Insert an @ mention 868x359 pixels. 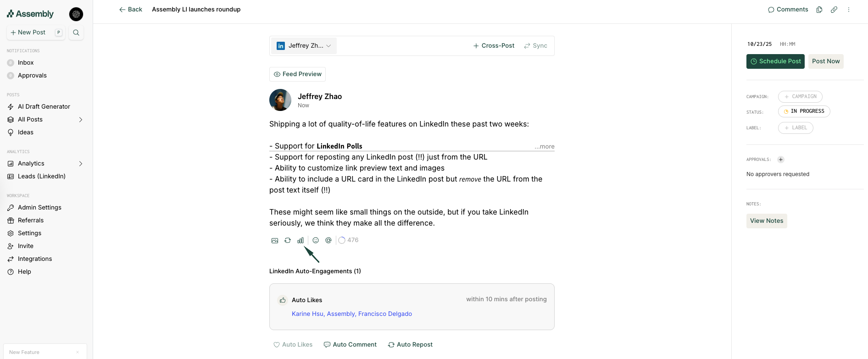328,240
